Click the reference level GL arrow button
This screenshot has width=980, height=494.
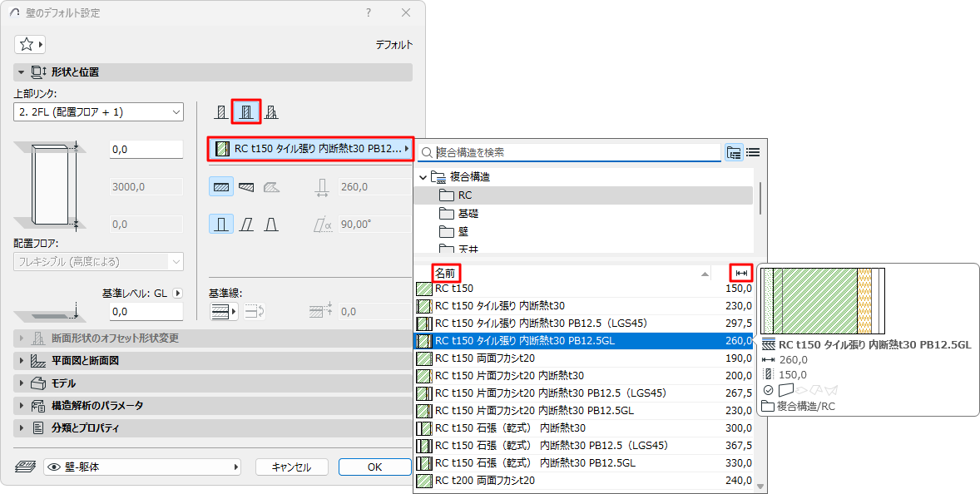click(177, 293)
